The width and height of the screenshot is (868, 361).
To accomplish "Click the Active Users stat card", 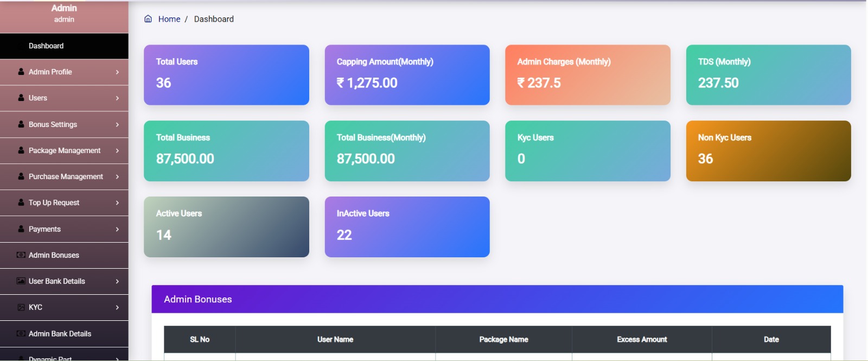I will point(226,227).
